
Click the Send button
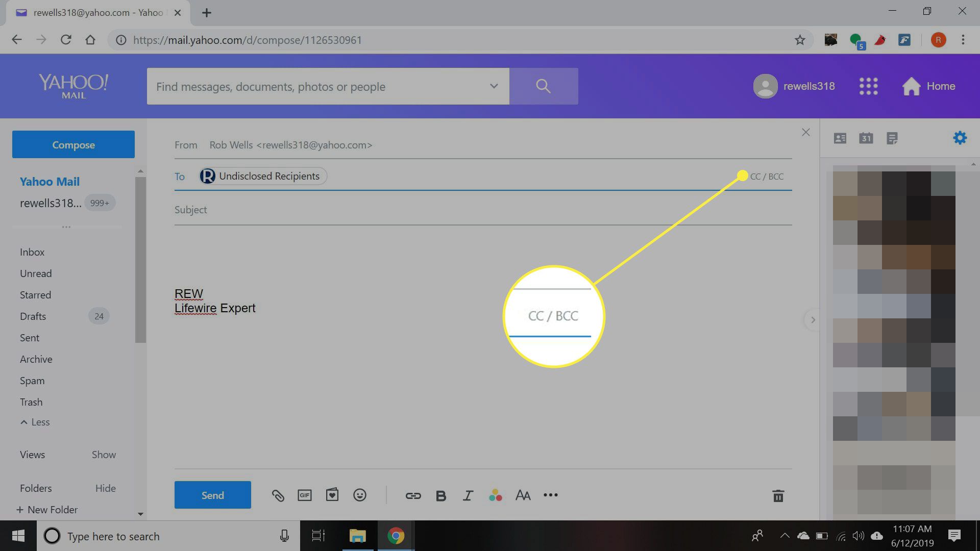tap(212, 494)
